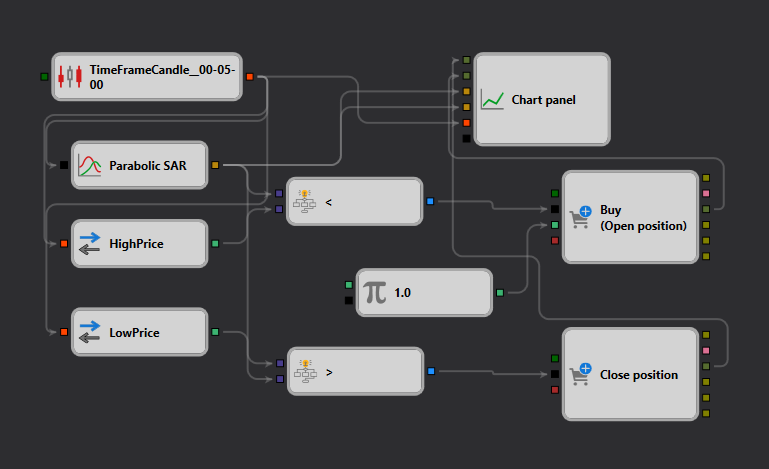Click the blue output port of less-than node
Image resolution: width=769 pixels, height=469 pixels.
[430, 202]
